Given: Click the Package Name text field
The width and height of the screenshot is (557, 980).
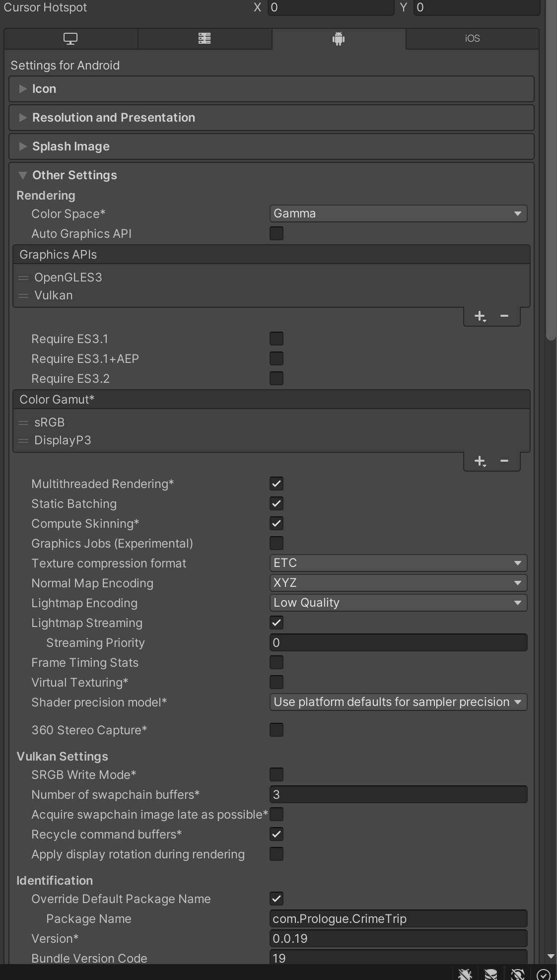Looking at the screenshot, I should [x=398, y=919].
